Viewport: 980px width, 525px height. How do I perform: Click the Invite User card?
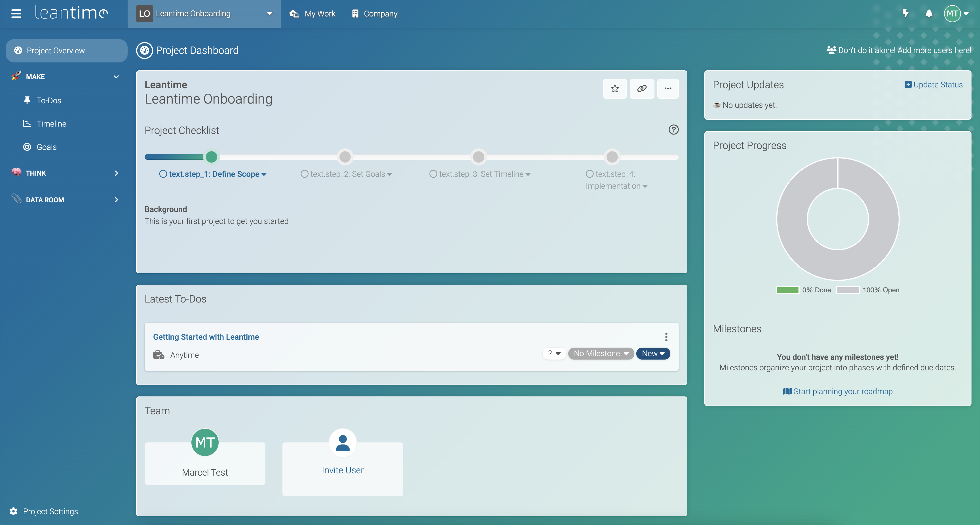342,469
